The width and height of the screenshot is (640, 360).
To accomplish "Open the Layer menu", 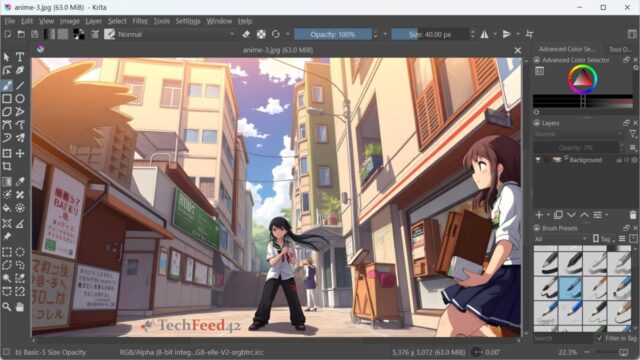I will pyautogui.click(x=93, y=21).
